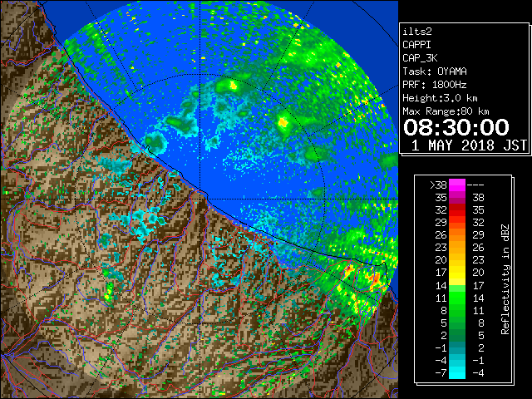Click the 'PRF: 1800Hz' line
The image size is (532, 399).
point(435,85)
